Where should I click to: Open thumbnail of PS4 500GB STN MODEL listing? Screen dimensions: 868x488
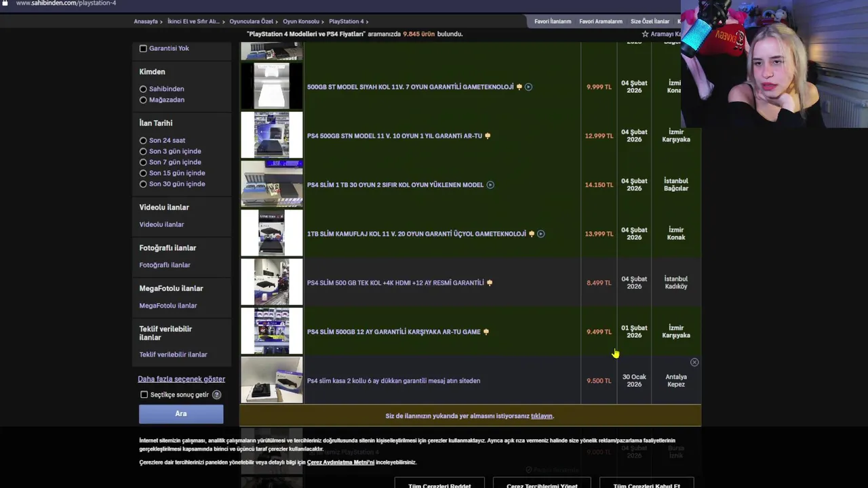[272, 135]
